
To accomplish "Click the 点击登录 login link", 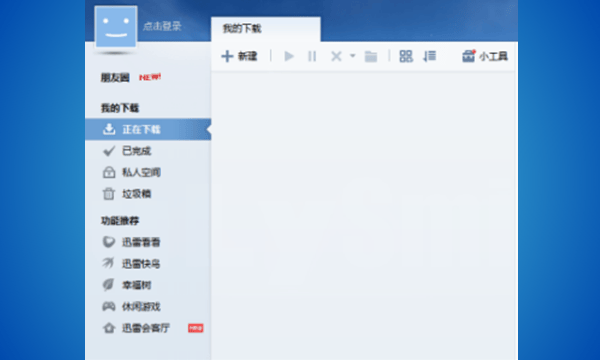I will pyautogui.click(x=162, y=26).
